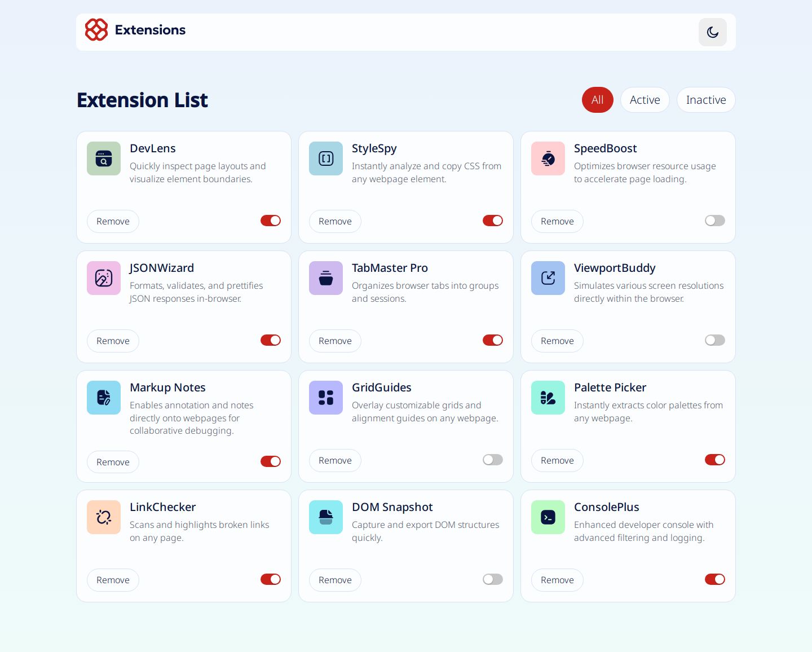Click the StyleSpy brackets icon
Viewport: 812px width, 652px height.
[x=325, y=158]
